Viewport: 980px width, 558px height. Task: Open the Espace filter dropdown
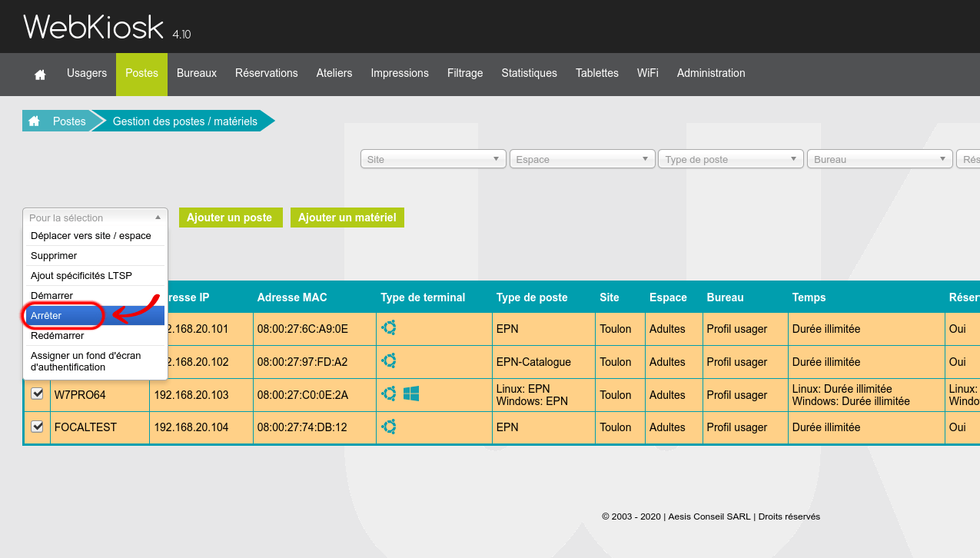click(x=582, y=159)
